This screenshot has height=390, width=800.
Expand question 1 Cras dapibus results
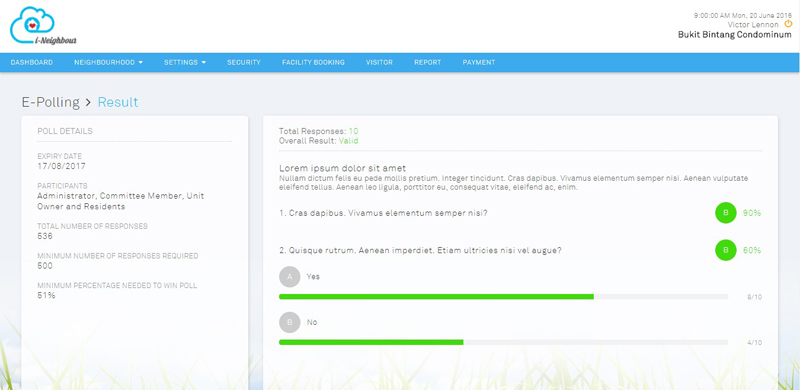[383, 213]
